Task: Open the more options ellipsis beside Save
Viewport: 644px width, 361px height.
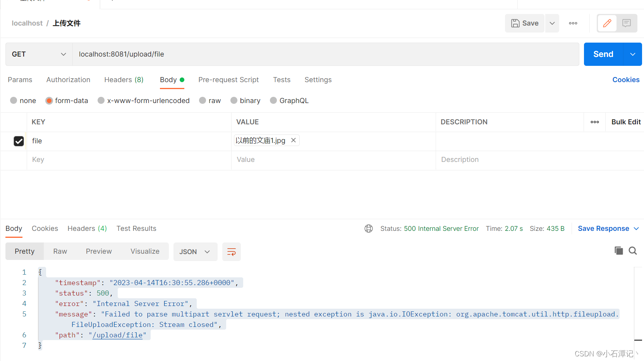Action: pos(573,23)
